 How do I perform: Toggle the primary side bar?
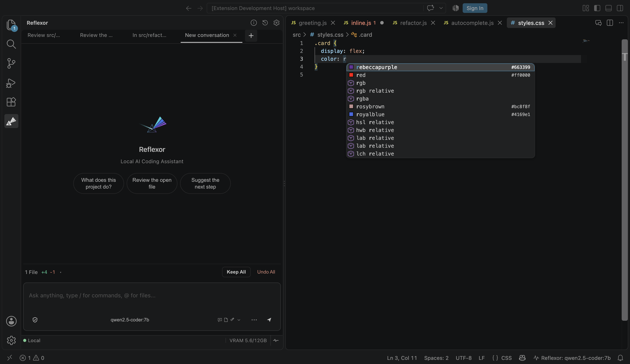(x=597, y=8)
